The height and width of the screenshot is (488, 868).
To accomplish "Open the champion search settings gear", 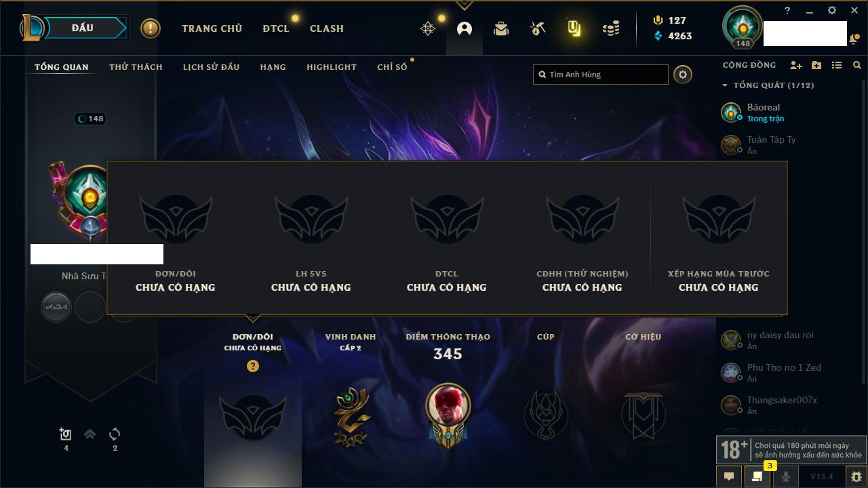I will point(683,75).
